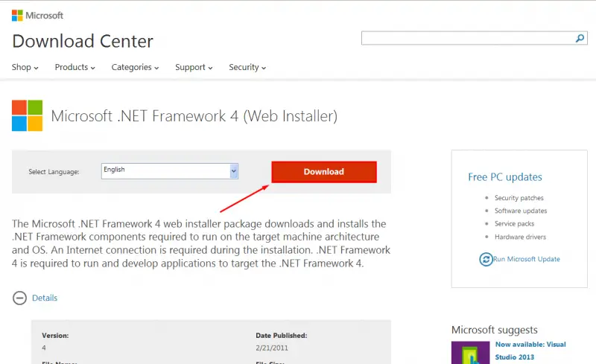
Task: Click the search magnifier icon
Action: coord(580,38)
